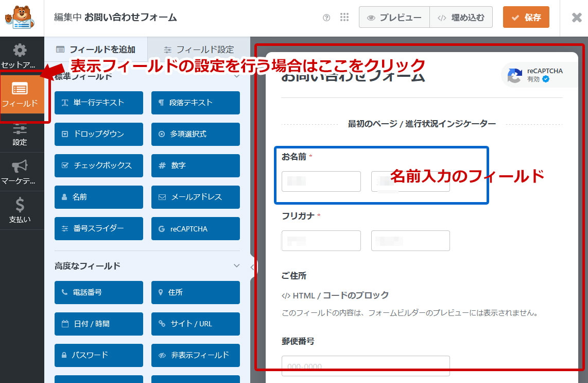Open the 設定 sidebar section

tap(20, 134)
